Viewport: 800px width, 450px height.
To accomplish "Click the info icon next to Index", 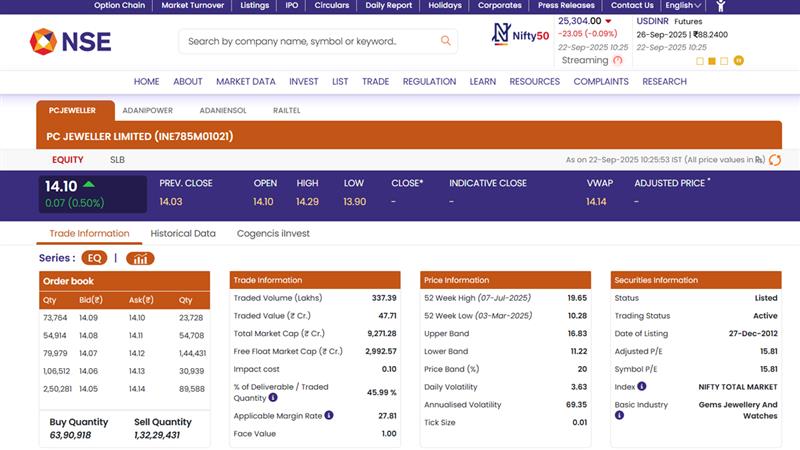I will point(641,386).
